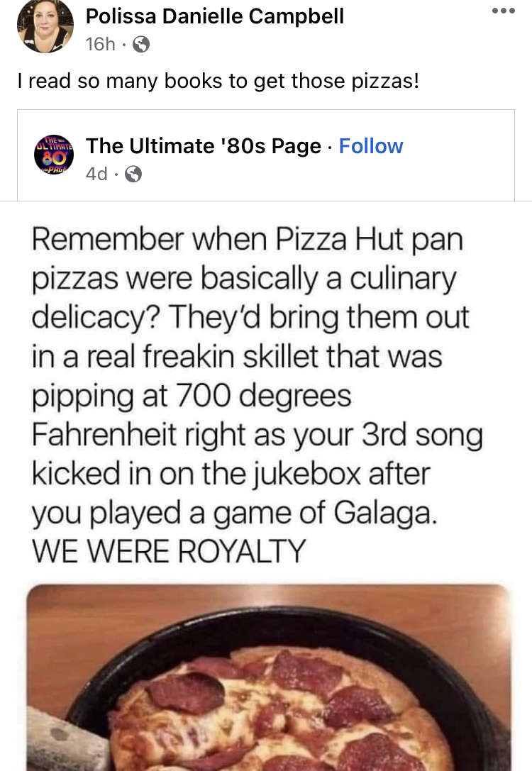Image resolution: width=532 pixels, height=771 pixels.
Task: Open Polissa Danielle Campbell's profile name link
Action: point(215,16)
